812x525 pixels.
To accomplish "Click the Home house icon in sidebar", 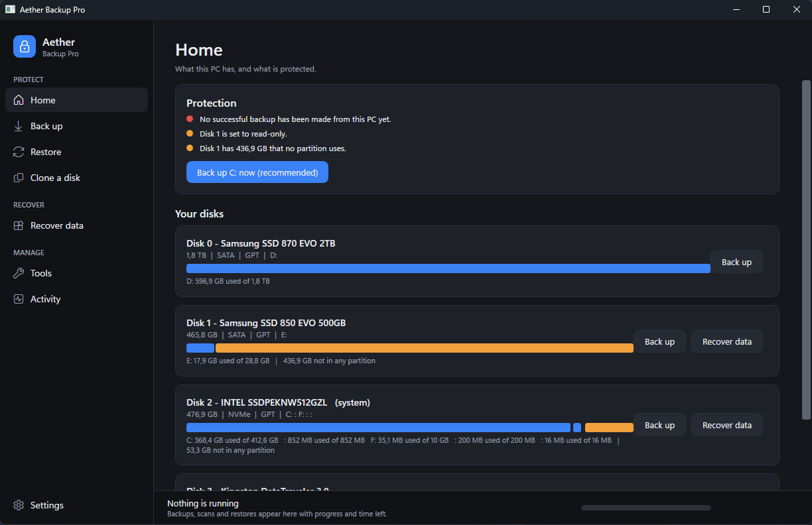I will point(19,100).
